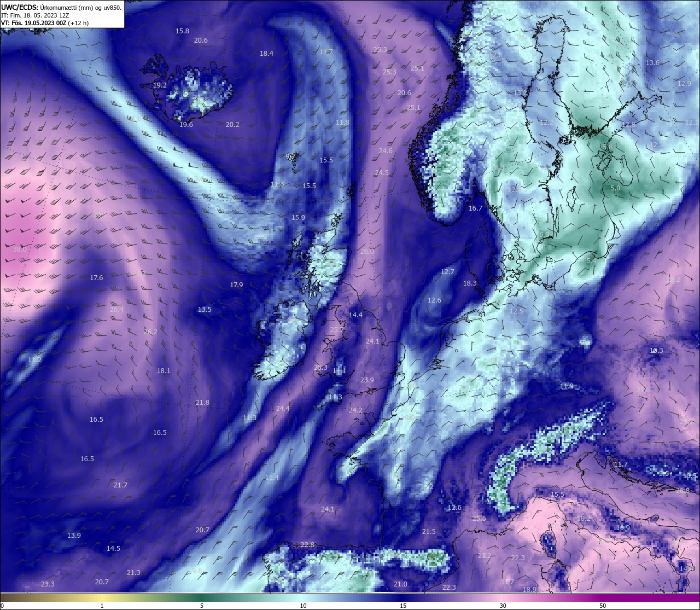Click the 24.6 value label
Viewport: 700px width, 610px height.
pos(386,151)
